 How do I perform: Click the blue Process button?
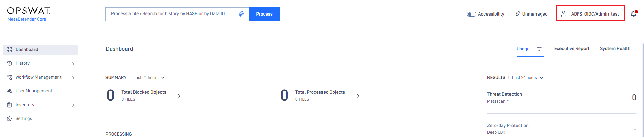pos(264,14)
